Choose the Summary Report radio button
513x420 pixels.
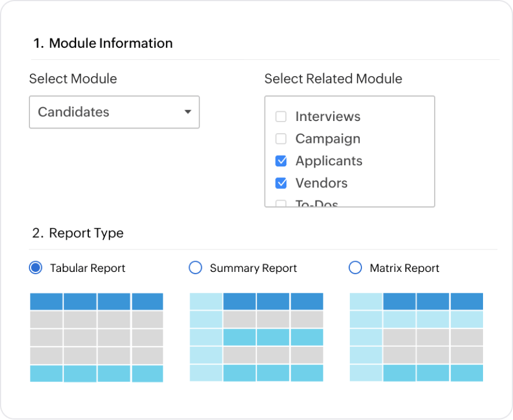tap(195, 268)
